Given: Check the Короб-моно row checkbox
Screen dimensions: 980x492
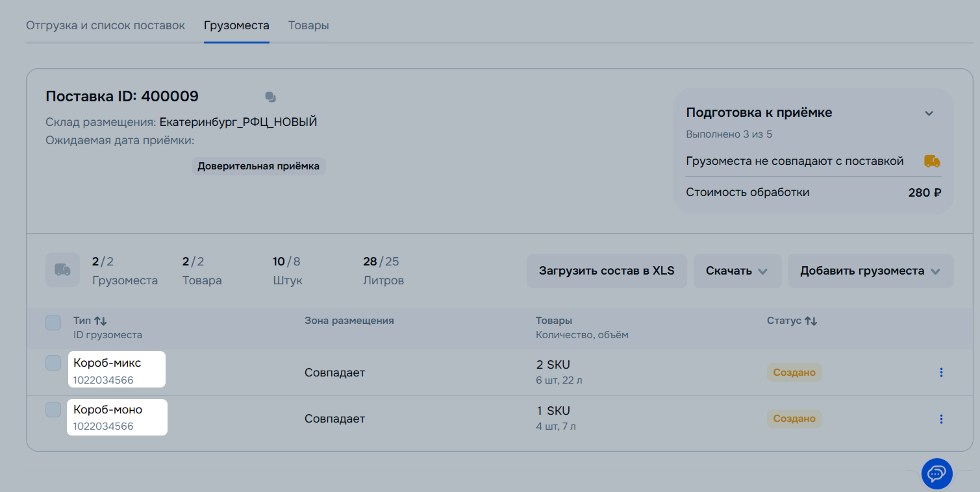Looking at the screenshot, I should [x=53, y=410].
